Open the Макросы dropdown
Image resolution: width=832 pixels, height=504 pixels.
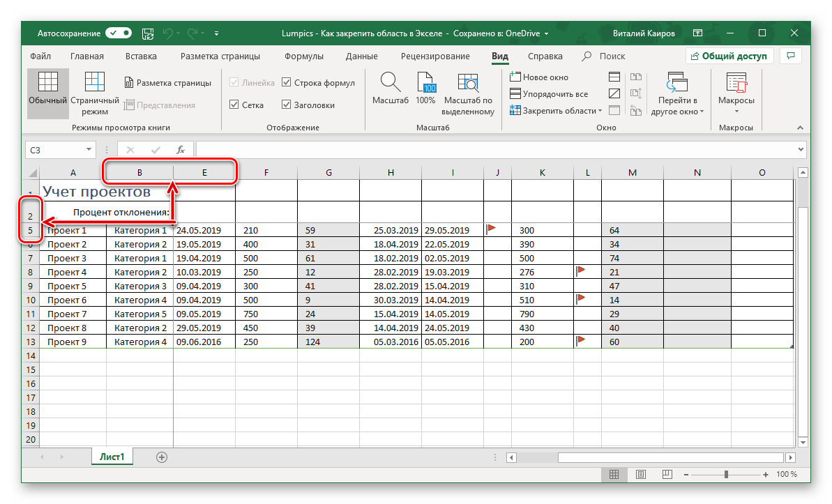click(736, 112)
